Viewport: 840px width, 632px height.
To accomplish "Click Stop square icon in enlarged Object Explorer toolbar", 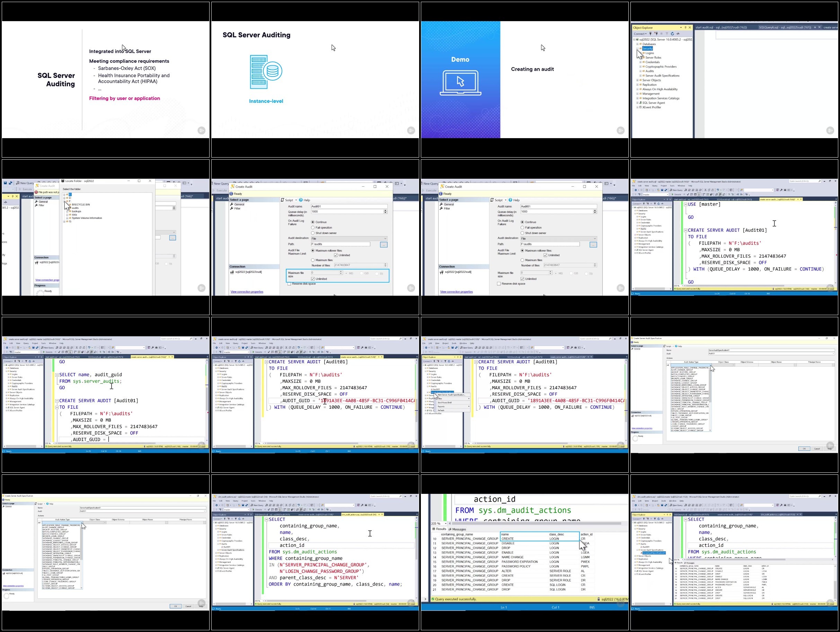I will point(662,34).
